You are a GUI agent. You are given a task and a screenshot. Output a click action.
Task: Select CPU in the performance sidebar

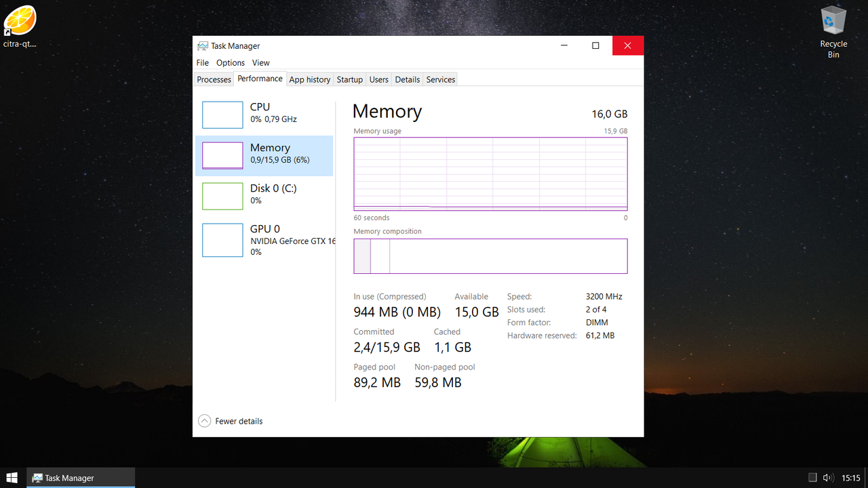264,115
